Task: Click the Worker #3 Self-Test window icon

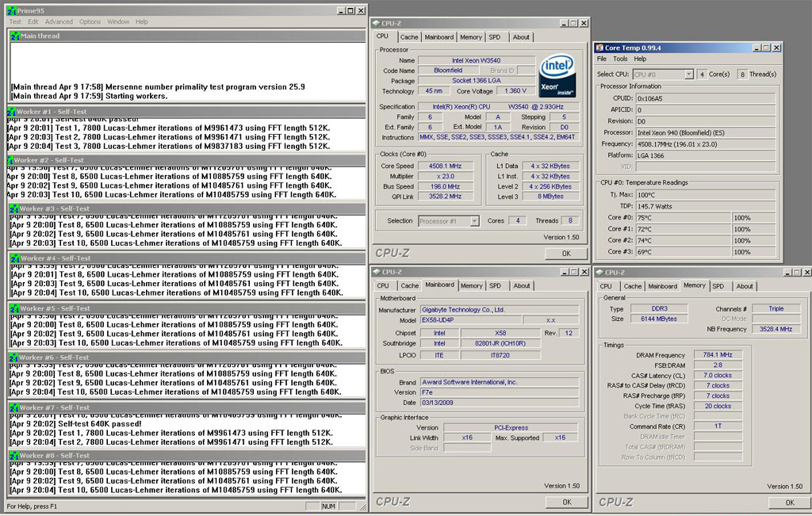Action: pos(14,208)
